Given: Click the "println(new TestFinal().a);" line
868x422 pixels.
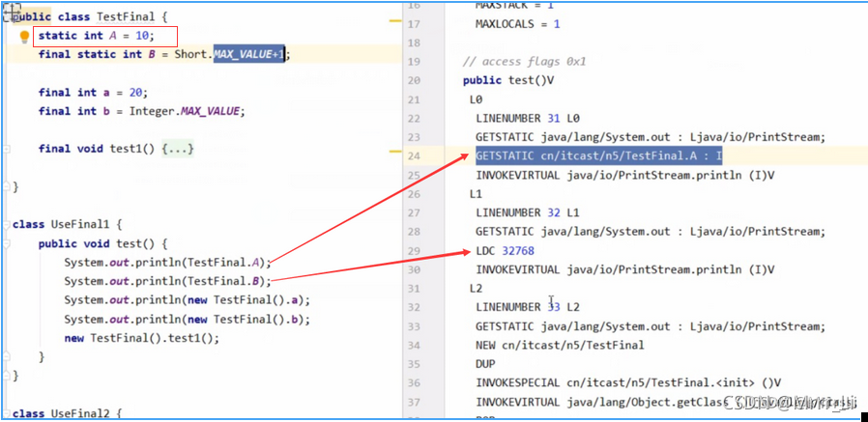Looking at the screenshot, I should (x=188, y=300).
